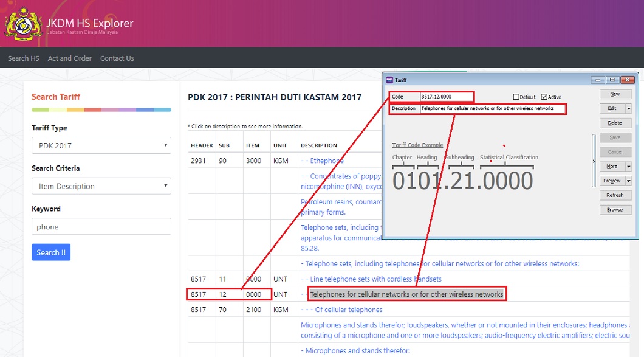
Task: Create a new tariff with the New button
Action: 615,94
